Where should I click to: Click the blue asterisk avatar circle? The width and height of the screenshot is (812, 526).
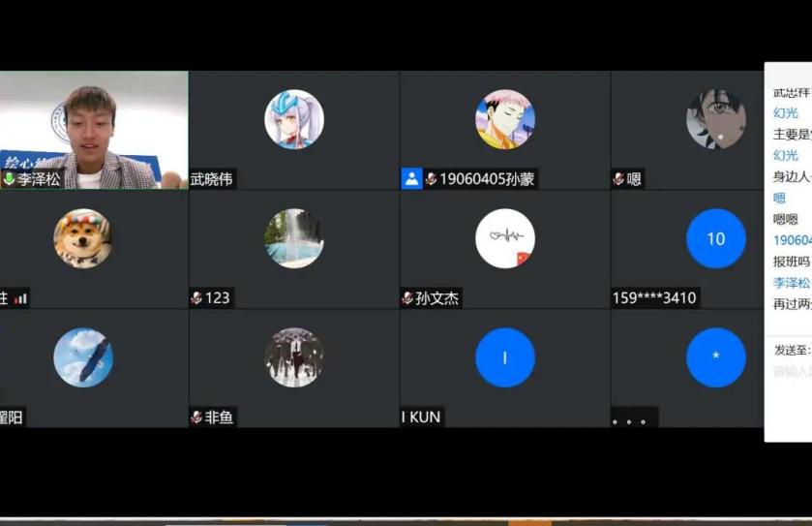click(x=715, y=357)
